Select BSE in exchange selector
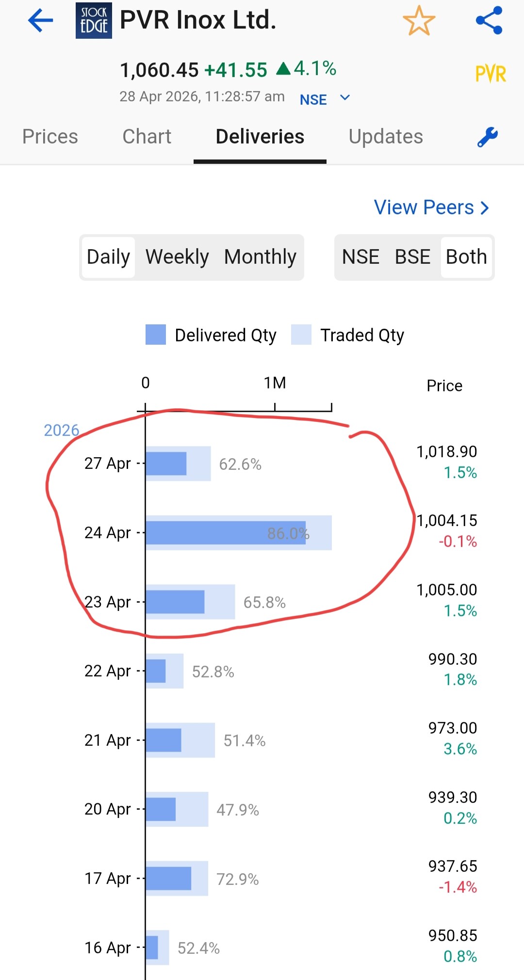 point(412,257)
